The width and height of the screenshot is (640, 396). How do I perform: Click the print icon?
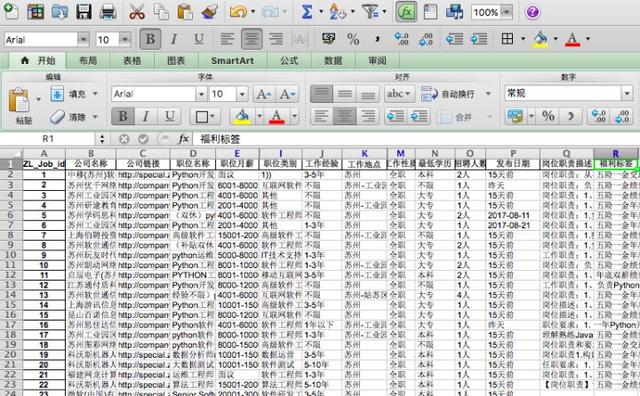coord(108,11)
